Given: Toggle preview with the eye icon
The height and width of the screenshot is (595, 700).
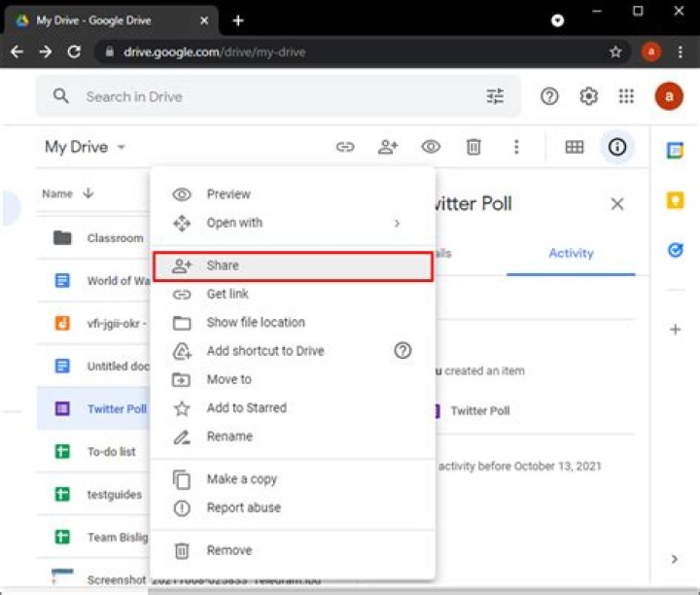Looking at the screenshot, I should click(431, 147).
